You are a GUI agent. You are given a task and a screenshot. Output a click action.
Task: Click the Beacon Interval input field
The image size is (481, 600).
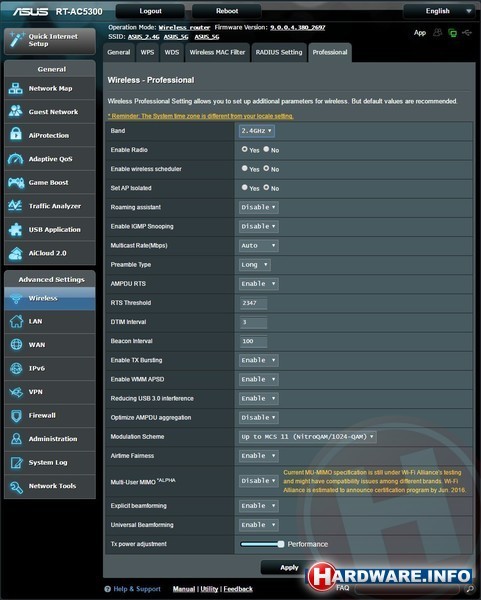(x=253, y=341)
